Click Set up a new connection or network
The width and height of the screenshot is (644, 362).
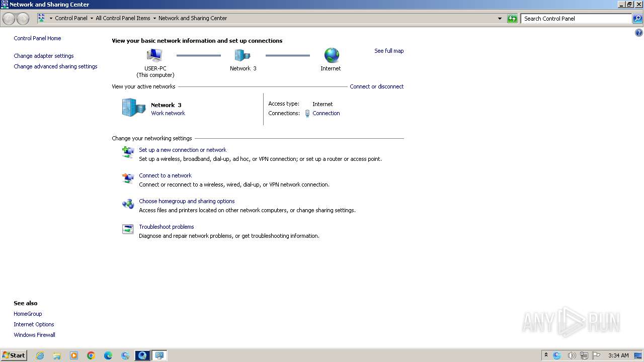click(x=183, y=150)
